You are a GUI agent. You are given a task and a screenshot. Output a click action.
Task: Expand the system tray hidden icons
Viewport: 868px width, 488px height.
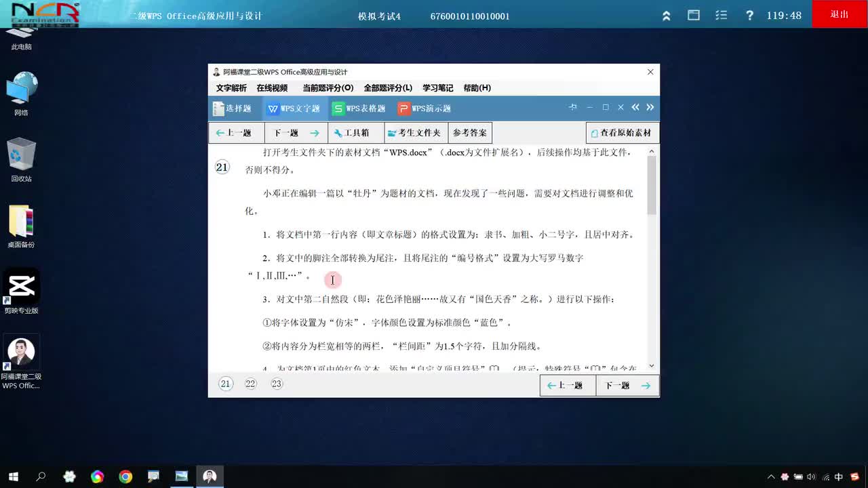(771, 477)
